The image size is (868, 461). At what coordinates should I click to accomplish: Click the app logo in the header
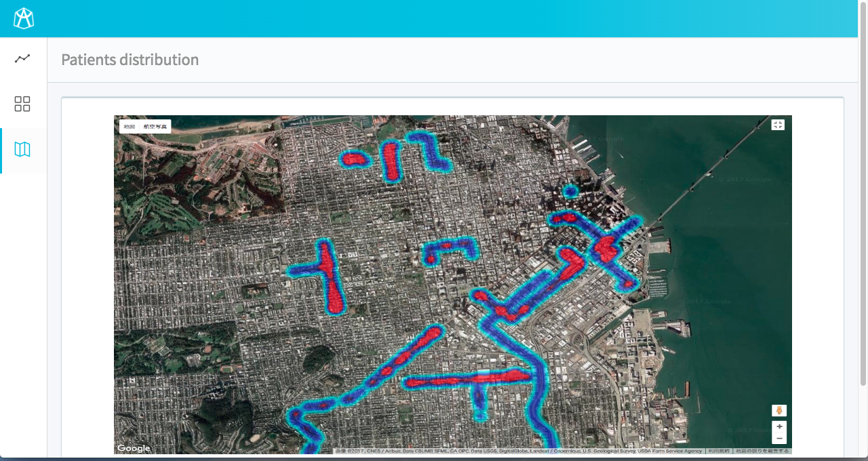24,18
